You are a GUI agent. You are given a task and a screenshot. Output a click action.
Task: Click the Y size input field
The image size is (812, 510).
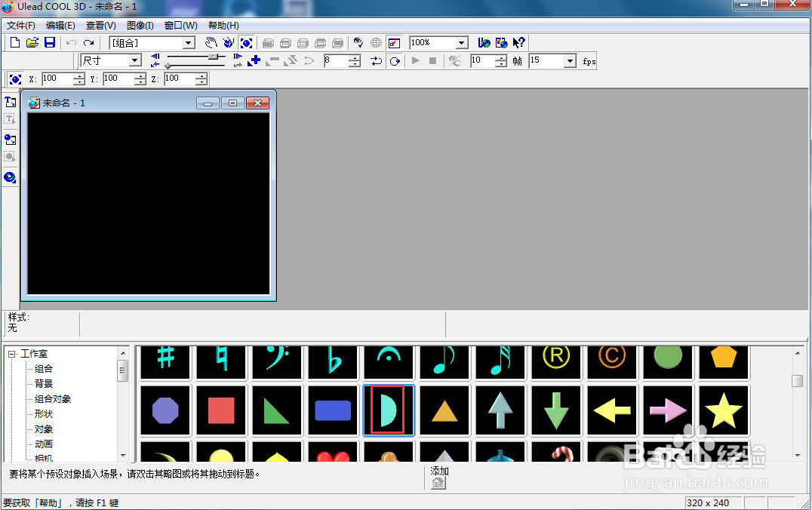118,78
